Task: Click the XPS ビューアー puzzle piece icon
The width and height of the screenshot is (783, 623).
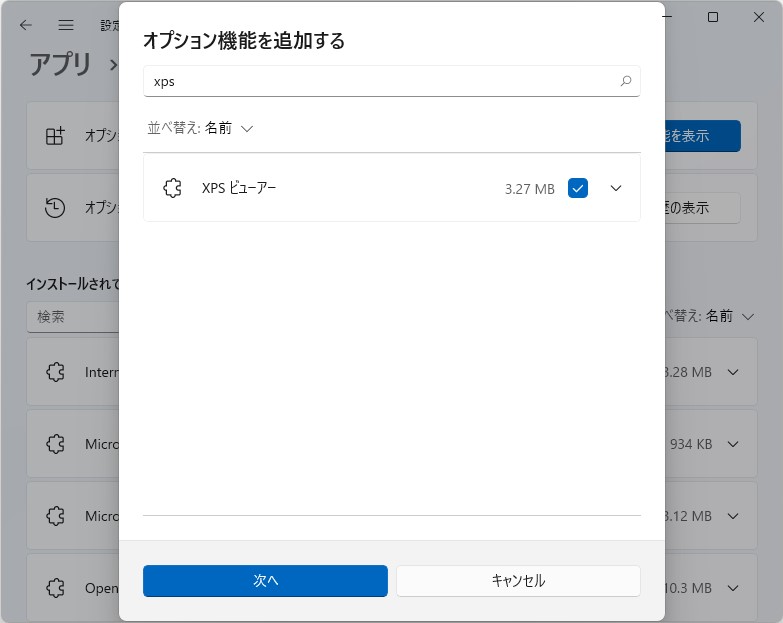Action: pyautogui.click(x=172, y=188)
